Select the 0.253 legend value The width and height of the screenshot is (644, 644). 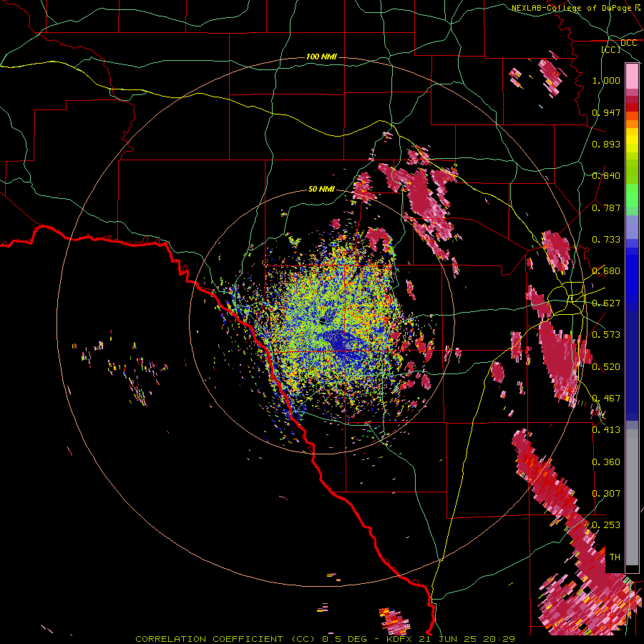pyautogui.click(x=606, y=525)
